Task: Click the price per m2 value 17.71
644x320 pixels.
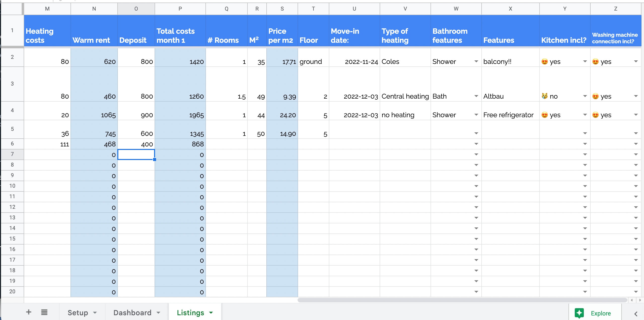Action: (282, 57)
